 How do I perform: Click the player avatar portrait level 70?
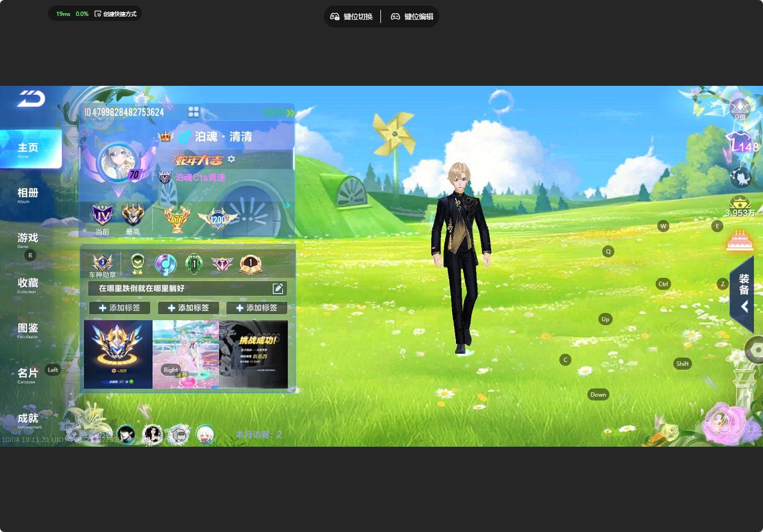(116, 161)
